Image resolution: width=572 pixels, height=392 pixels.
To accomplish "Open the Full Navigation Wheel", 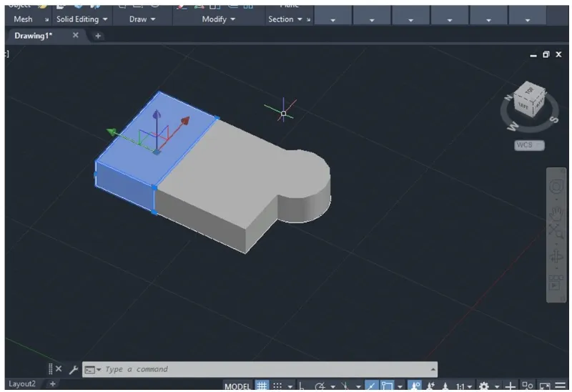I will (x=556, y=187).
